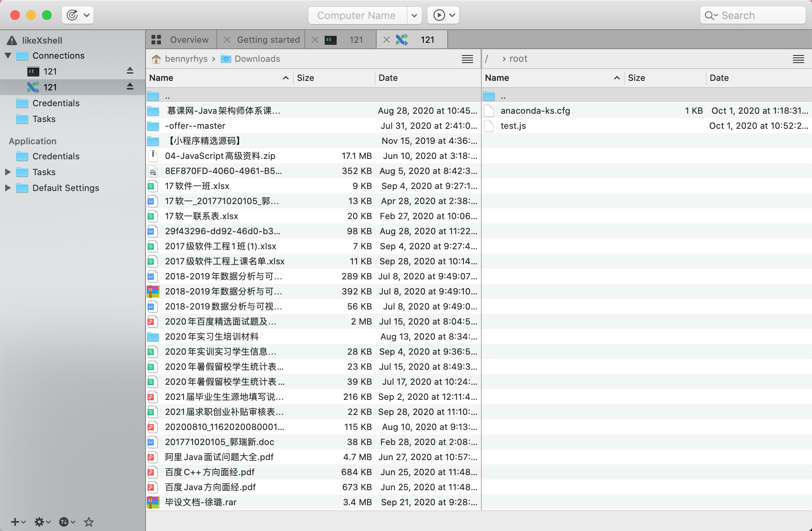
Task: Click the slash root path breadcrumb
Action: (486, 59)
